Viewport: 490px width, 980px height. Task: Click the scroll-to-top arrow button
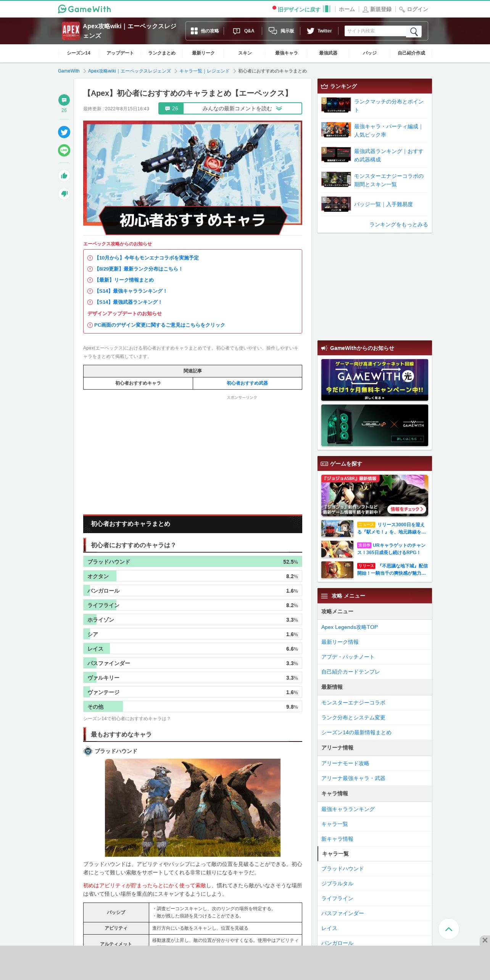click(x=449, y=929)
